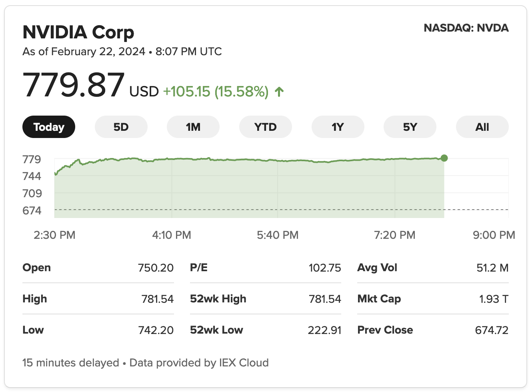Click the green up arrow icon

(x=279, y=92)
